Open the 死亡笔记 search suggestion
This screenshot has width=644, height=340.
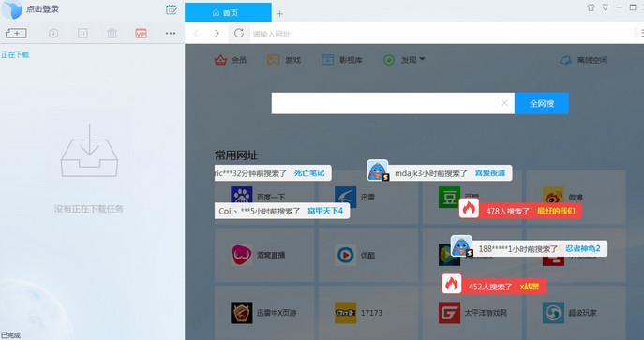pyautogui.click(x=309, y=173)
